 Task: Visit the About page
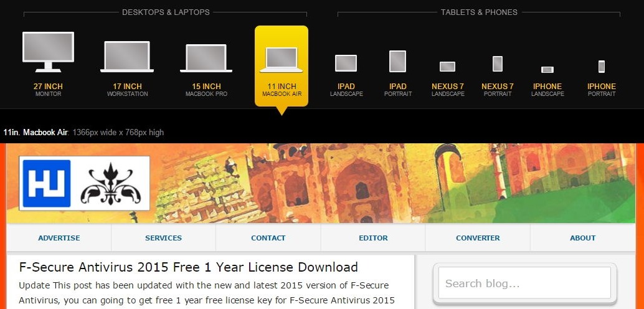click(582, 238)
